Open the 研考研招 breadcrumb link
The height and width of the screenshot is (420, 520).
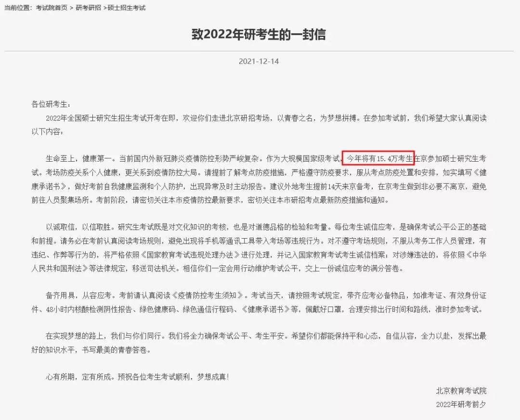(x=88, y=8)
